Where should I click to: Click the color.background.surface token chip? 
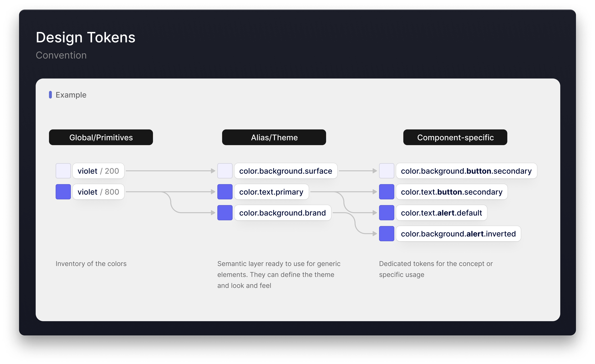[285, 171]
